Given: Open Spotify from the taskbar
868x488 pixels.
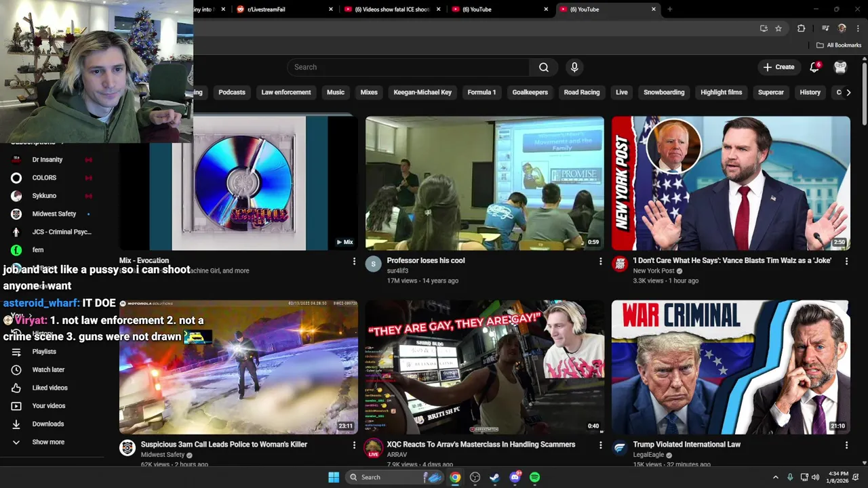Looking at the screenshot, I should tap(535, 477).
